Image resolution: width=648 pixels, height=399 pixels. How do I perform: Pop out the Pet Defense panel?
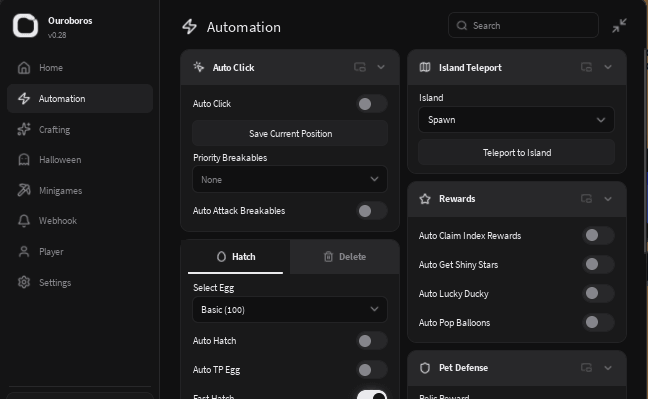pos(586,368)
